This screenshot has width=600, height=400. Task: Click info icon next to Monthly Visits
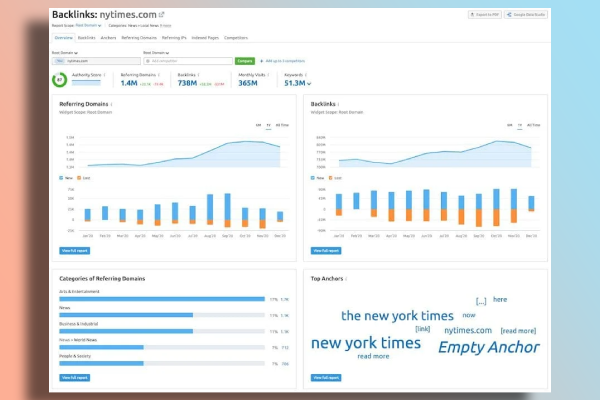pyautogui.click(x=268, y=75)
